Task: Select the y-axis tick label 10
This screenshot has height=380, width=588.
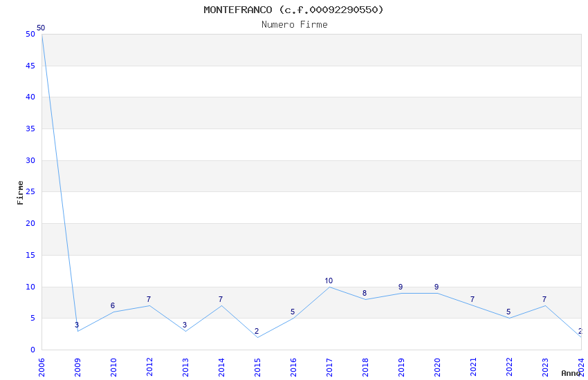Action: (x=30, y=287)
